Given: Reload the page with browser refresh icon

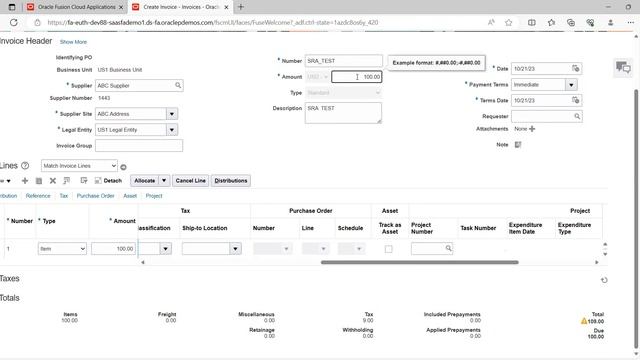Looking at the screenshot, I should pyautogui.click(x=13, y=22).
